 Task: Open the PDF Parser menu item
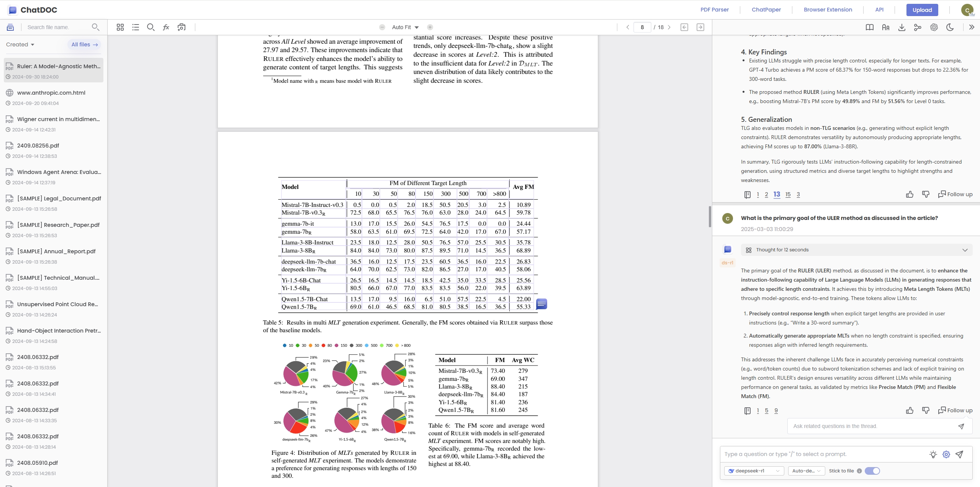click(714, 10)
